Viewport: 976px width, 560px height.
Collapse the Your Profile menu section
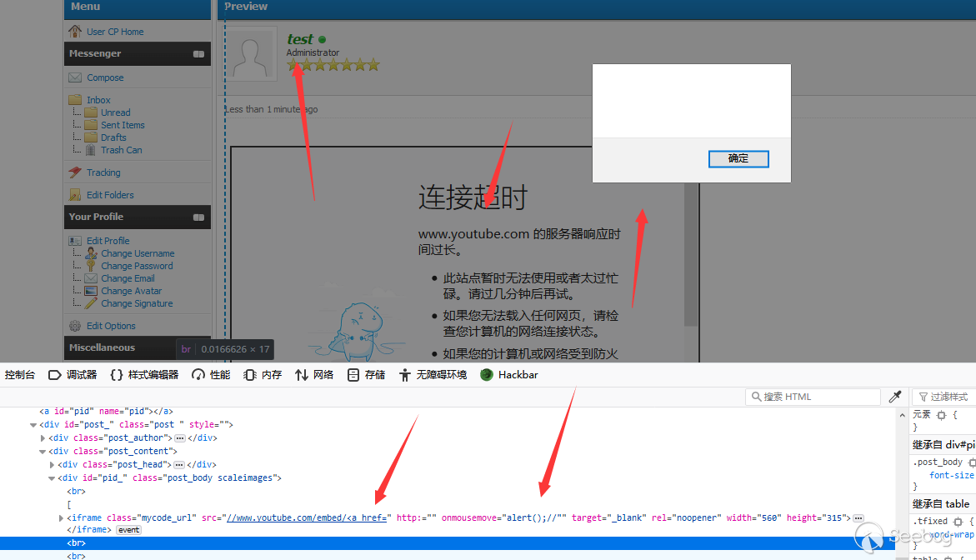[x=198, y=217]
